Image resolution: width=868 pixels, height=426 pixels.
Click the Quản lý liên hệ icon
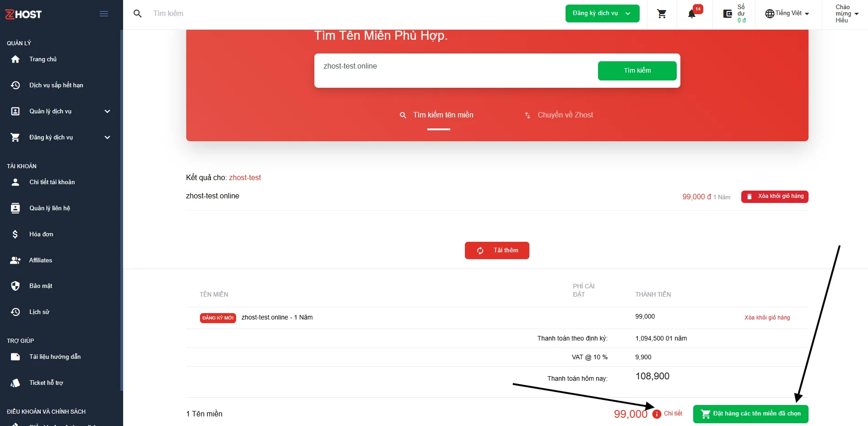coord(16,208)
